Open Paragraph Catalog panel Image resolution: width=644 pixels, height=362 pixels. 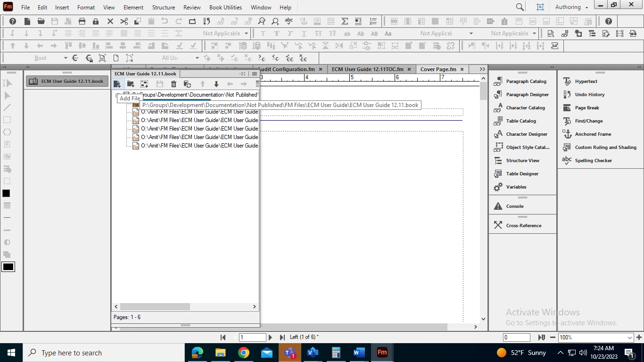pyautogui.click(x=522, y=82)
